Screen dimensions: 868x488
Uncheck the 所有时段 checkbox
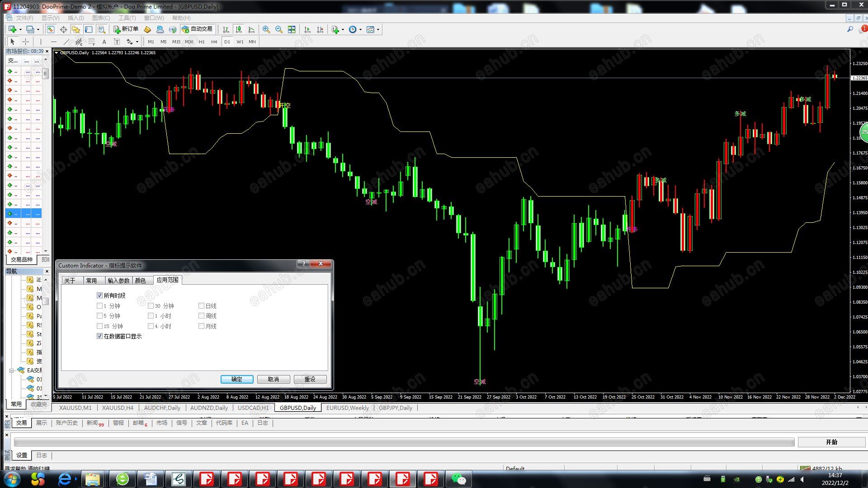(x=100, y=296)
